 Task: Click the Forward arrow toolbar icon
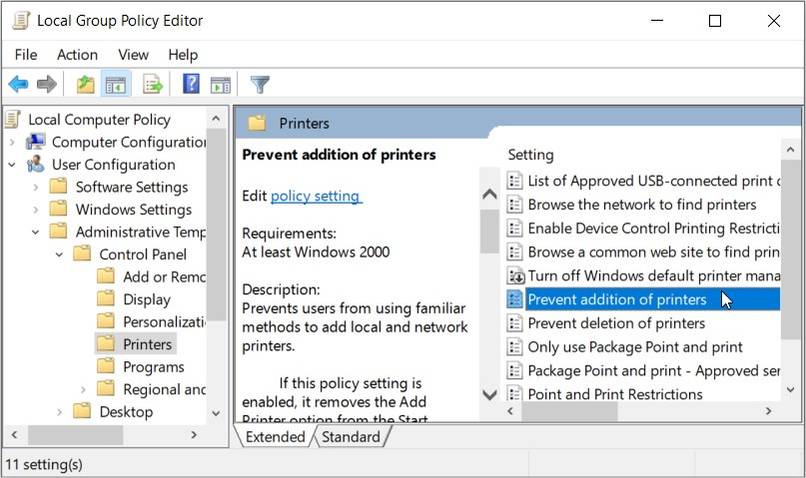pyautogui.click(x=47, y=85)
